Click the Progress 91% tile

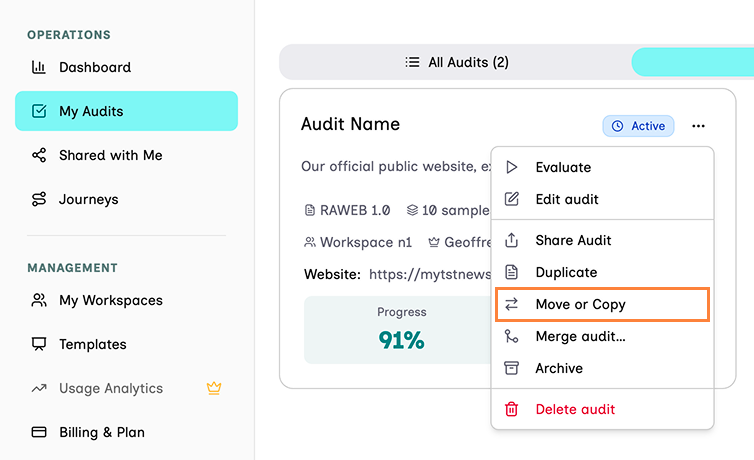tap(397, 330)
